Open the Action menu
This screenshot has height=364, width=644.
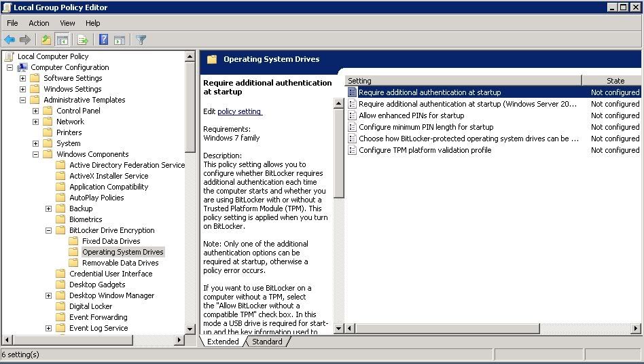pos(39,23)
